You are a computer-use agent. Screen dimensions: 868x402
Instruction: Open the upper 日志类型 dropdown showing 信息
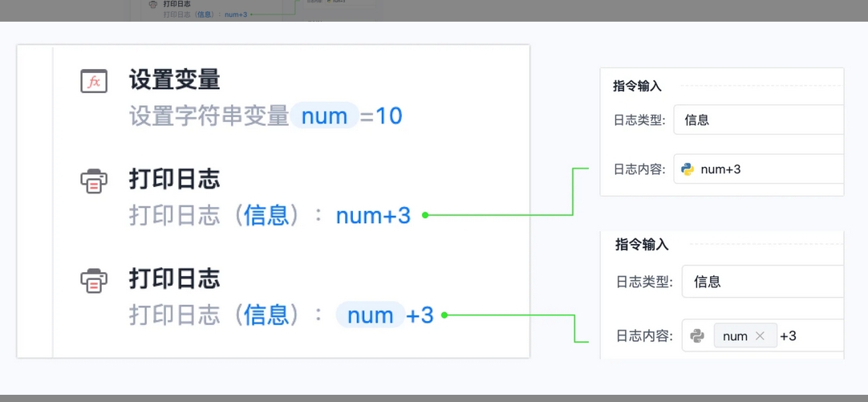click(x=758, y=120)
